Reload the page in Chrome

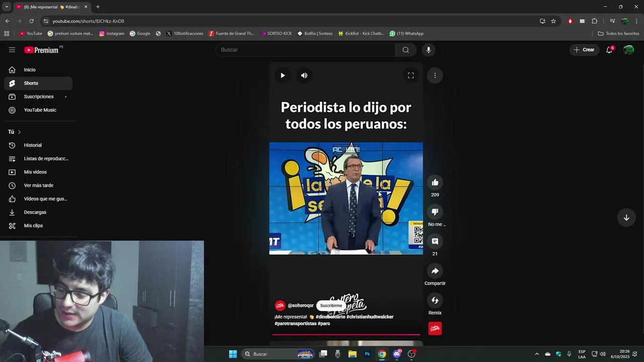click(31, 21)
